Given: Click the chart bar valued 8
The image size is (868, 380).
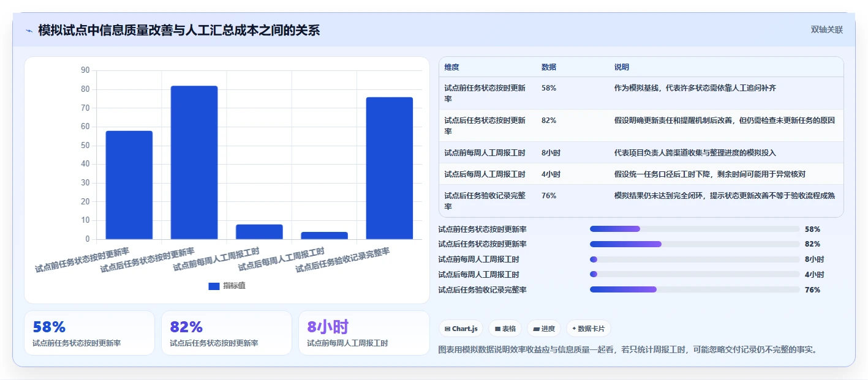Looking at the screenshot, I should coord(259,232).
